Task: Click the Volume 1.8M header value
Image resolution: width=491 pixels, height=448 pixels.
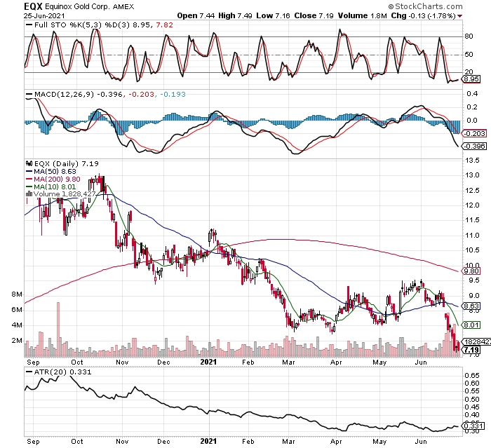Action: click(363, 15)
